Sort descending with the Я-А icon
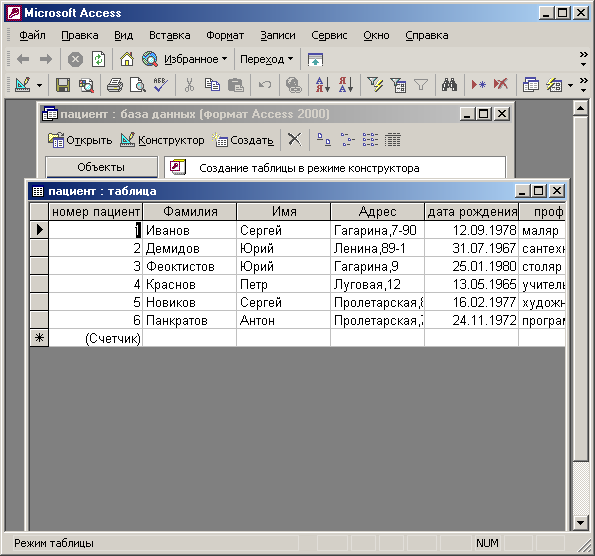595x556 pixels. [346, 85]
